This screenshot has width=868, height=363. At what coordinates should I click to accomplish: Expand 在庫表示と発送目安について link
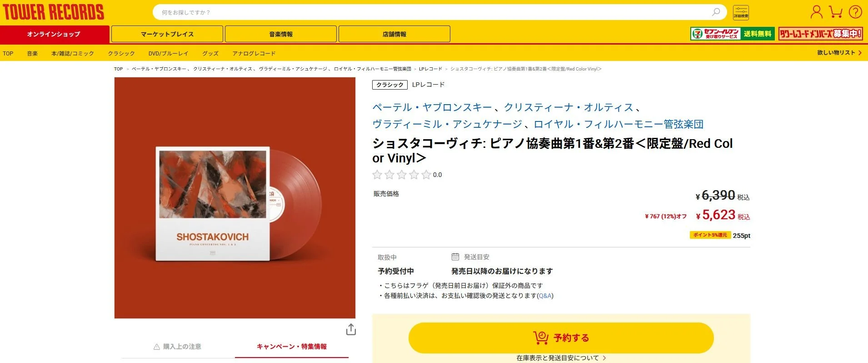[561, 358]
